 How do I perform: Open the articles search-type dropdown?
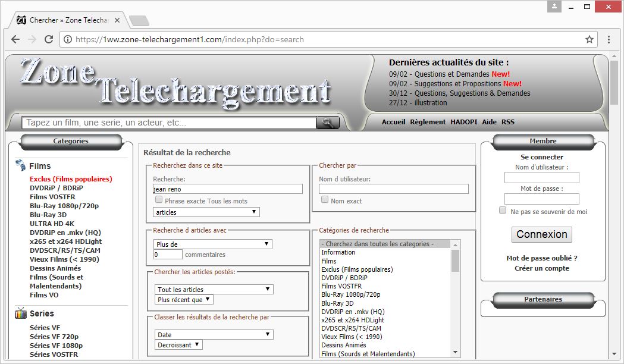(x=206, y=212)
